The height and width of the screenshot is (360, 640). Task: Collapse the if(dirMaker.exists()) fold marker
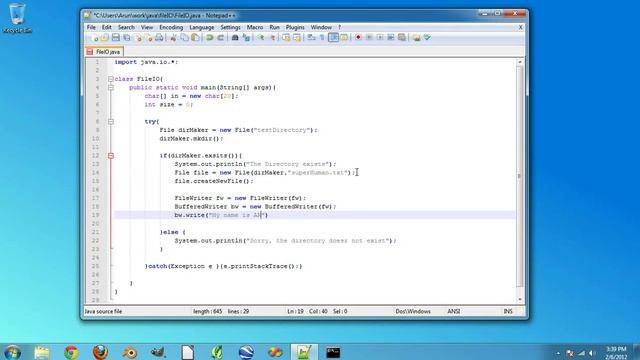pyautogui.click(x=111, y=156)
